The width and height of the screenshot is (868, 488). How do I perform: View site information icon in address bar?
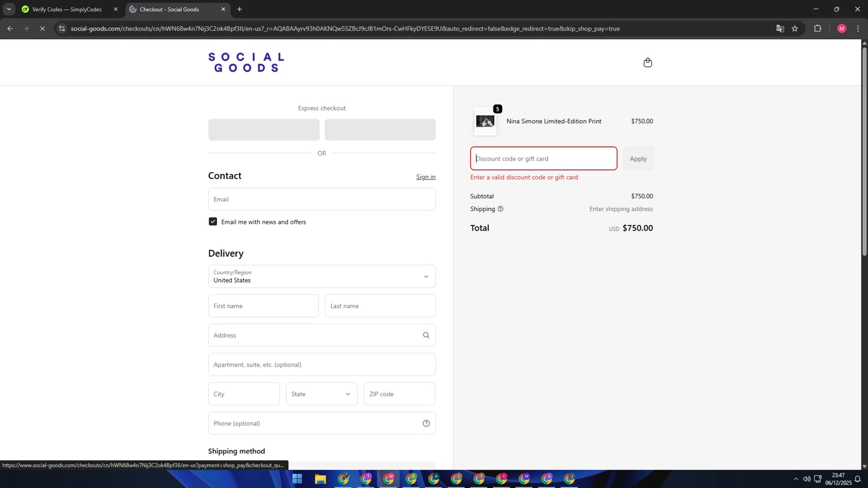tap(62, 28)
